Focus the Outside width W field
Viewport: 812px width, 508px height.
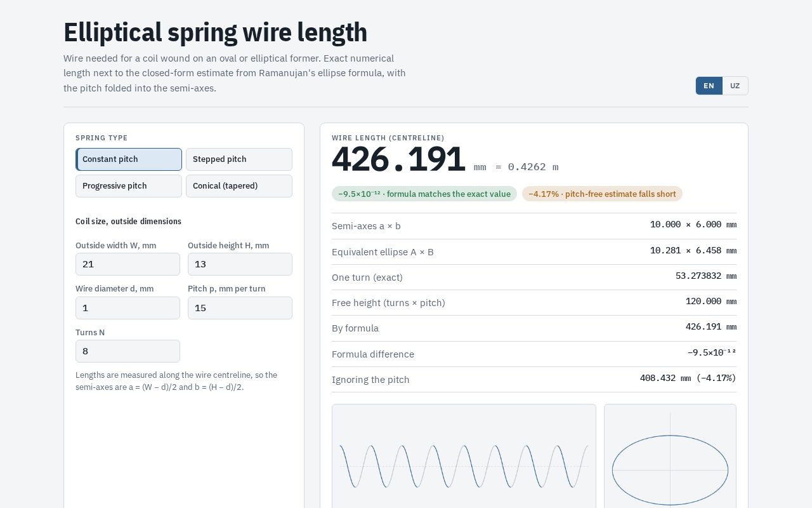click(128, 264)
